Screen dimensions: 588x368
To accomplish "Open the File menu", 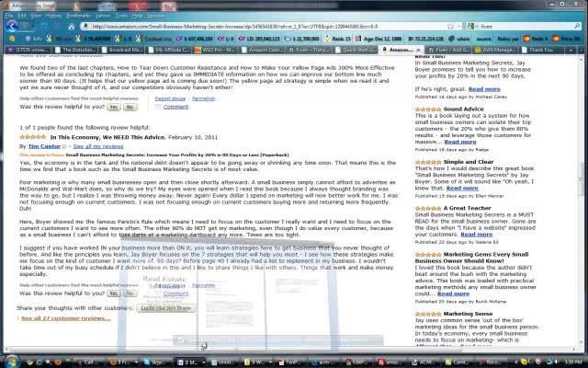I will click(9, 16).
